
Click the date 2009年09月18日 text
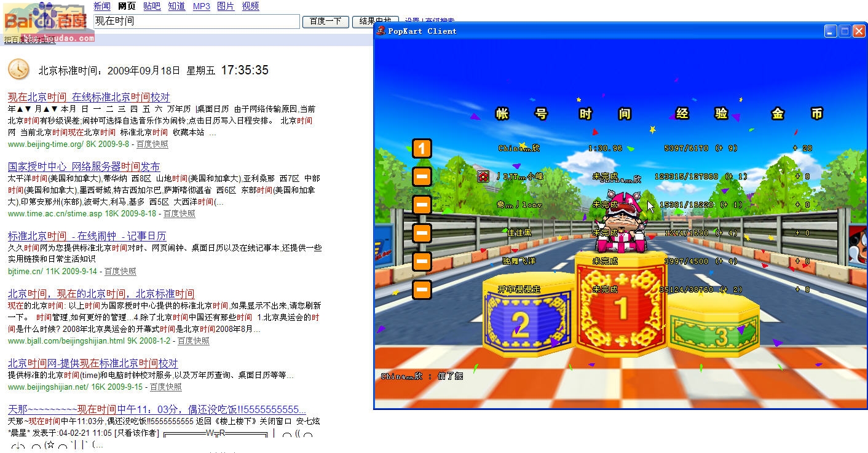pos(144,71)
